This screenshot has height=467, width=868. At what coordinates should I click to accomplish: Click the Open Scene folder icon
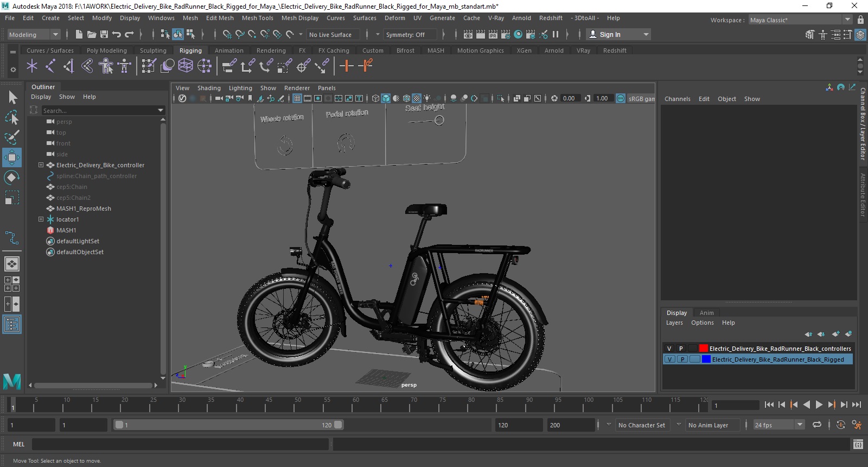pyautogui.click(x=92, y=34)
